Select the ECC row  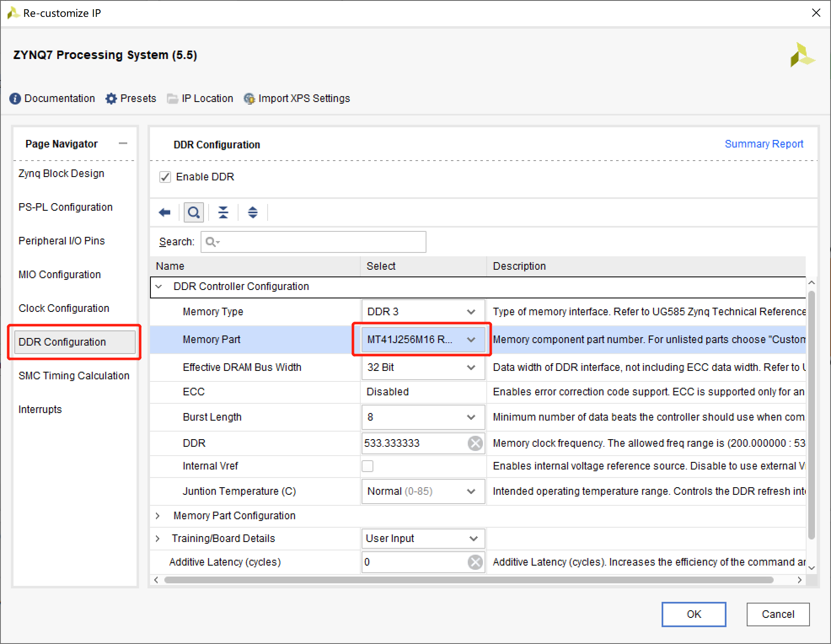pos(478,392)
